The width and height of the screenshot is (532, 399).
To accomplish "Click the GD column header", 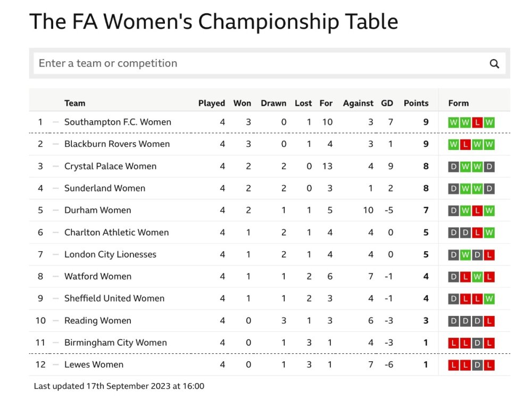I will (387, 103).
